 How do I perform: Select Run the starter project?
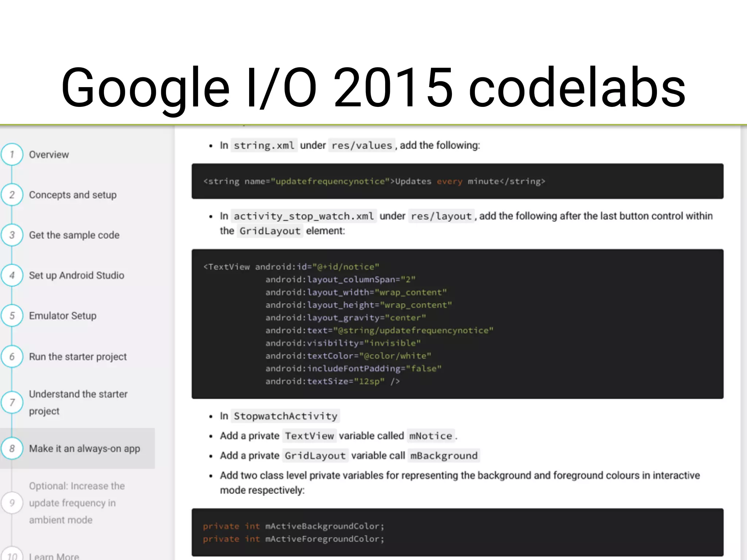78,357
